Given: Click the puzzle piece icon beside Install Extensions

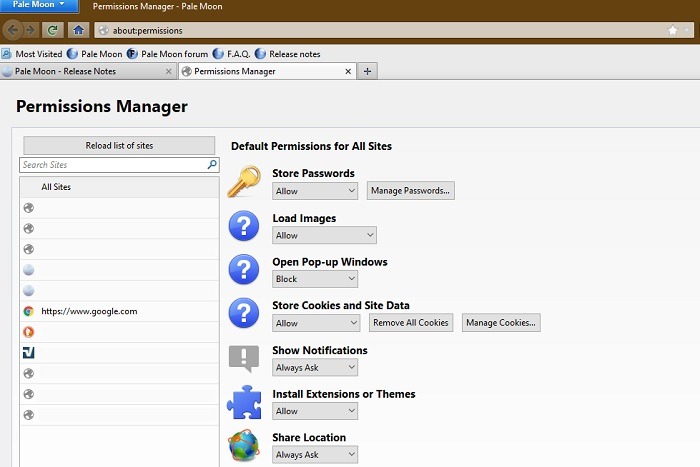Looking at the screenshot, I should pyautogui.click(x=244, y=402).
